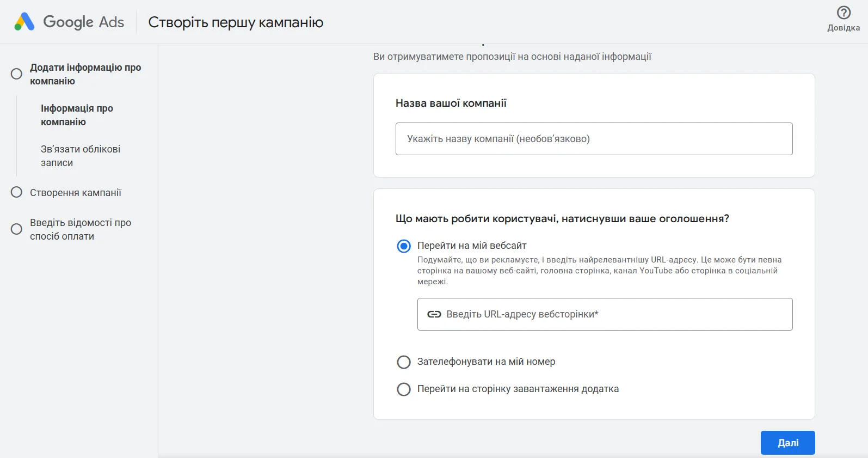Click the step circle for 'Введіть відомості про спосіб оплати'

17,229
